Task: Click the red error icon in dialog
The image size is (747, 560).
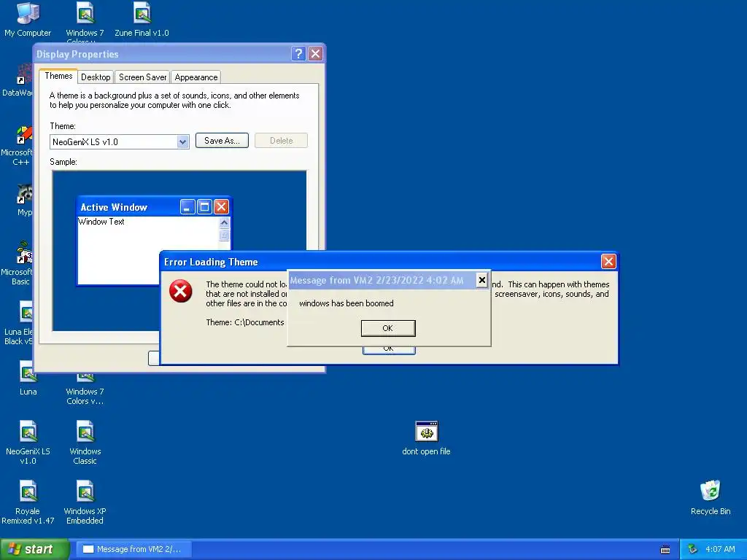Action: coord(181,291)
